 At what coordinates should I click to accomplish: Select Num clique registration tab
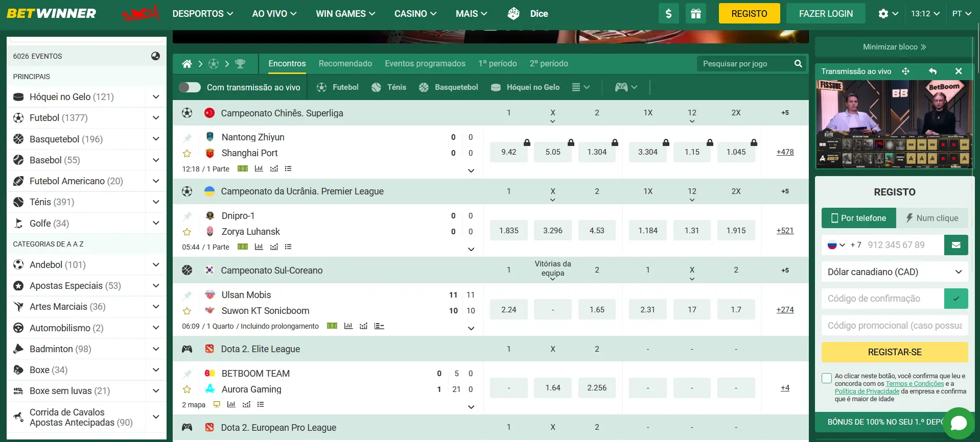[932, 218]
